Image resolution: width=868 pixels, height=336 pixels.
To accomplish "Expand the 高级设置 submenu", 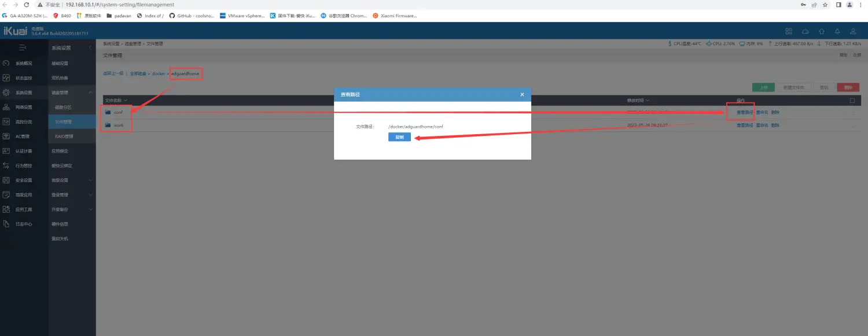I will [90, 180].
